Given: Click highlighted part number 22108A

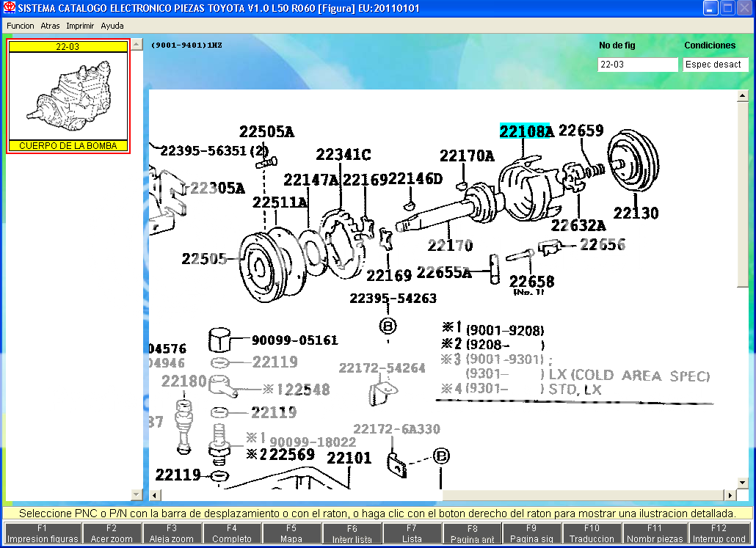Looking at the screenshot, I should coord(525,132).
